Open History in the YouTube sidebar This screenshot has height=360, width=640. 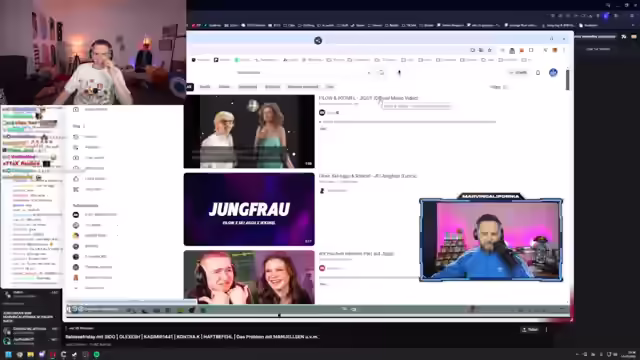(x=91, y=137)
